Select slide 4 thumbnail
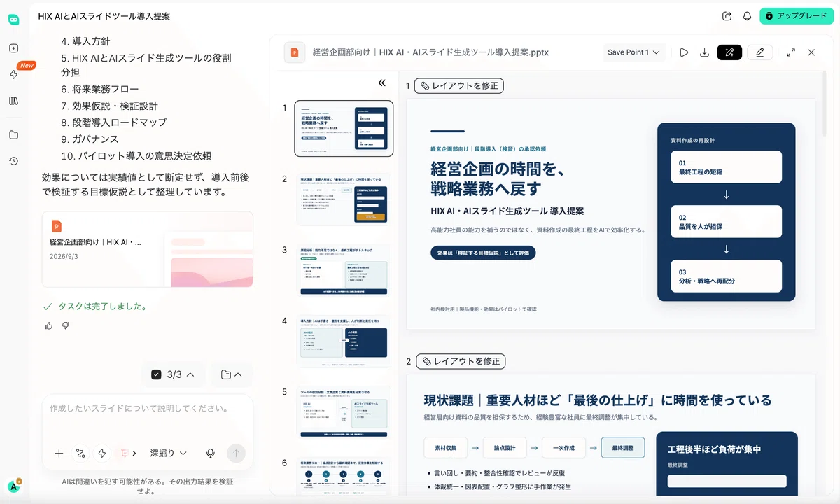840x504 pixels. click(x=344, y=342)
